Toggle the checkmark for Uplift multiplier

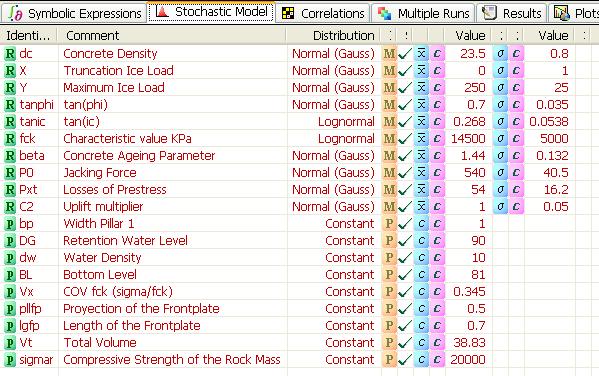point(405,207)
